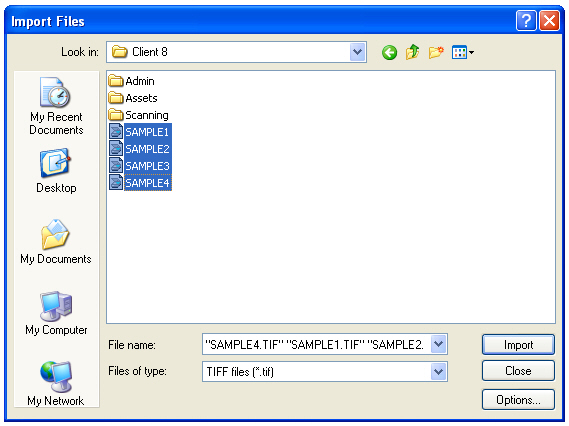Screen dimensions: 569x426
Task: Go back using the green arrow icon
Action: (x=389, y=53)
